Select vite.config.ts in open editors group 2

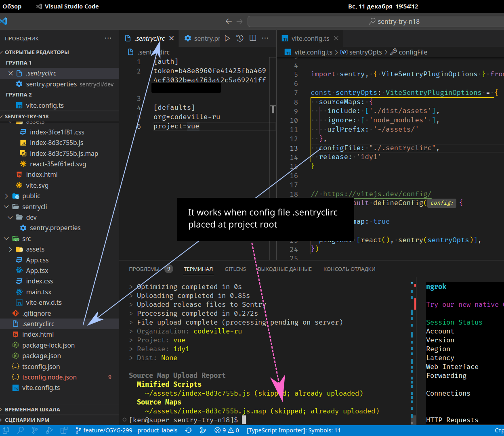coord(60,105)
